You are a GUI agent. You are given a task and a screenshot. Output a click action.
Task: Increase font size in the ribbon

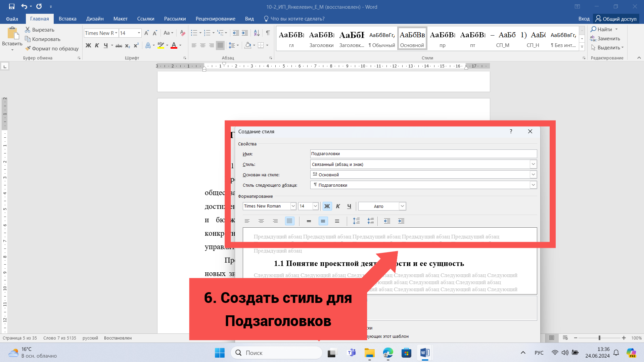pos(146,33)
